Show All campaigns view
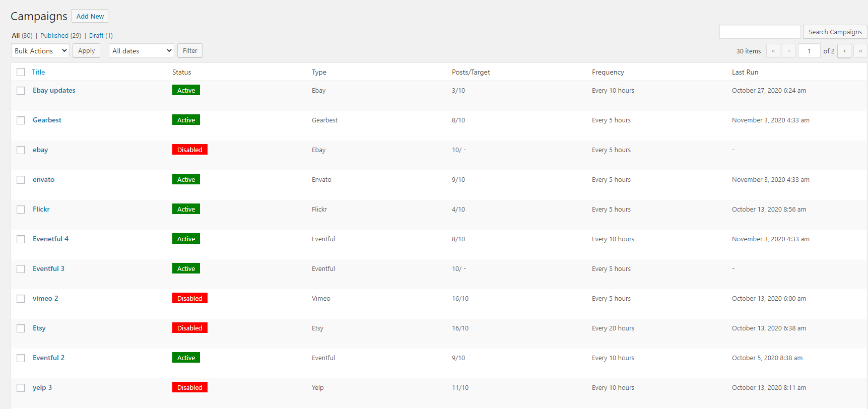868x409 pixels. pyautogui.click(x=16, y=36)
